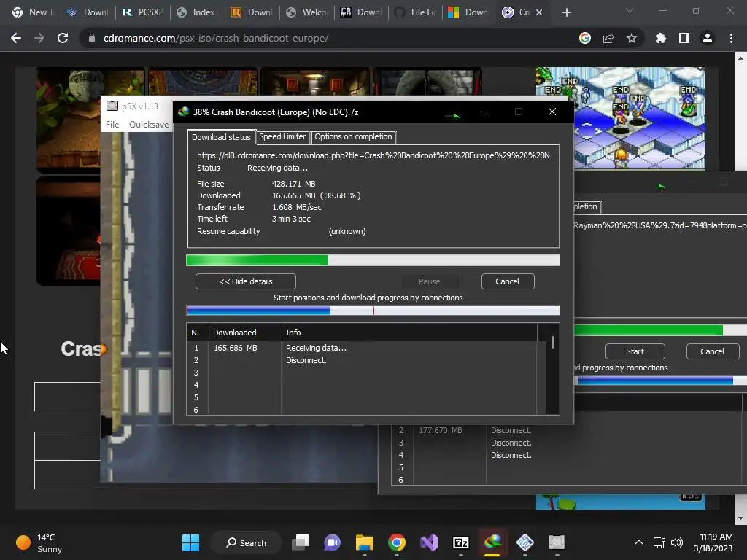747x560 pixels.
Task: Open the jungle screenshot thumbnail
Action: (90, 119)
